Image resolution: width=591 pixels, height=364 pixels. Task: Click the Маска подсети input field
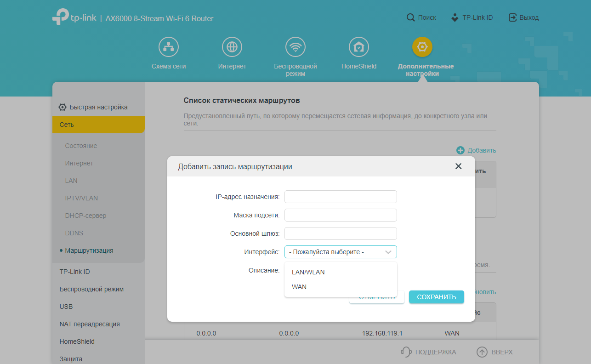click(x=341, y=215)
